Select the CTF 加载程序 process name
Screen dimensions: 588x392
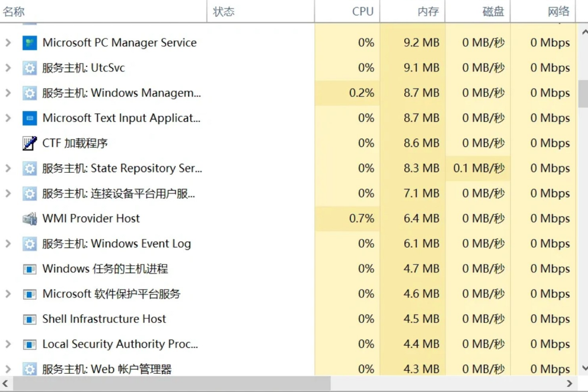[x=75, y=143]
